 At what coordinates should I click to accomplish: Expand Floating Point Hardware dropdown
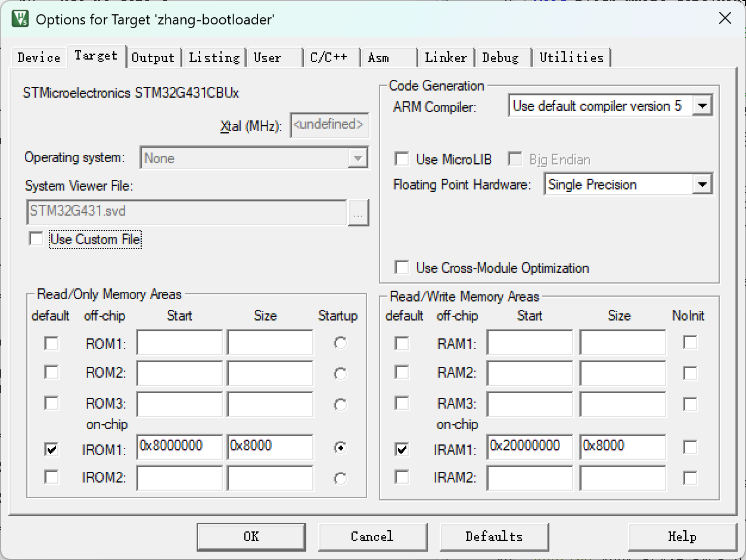[x=703, y=185]
